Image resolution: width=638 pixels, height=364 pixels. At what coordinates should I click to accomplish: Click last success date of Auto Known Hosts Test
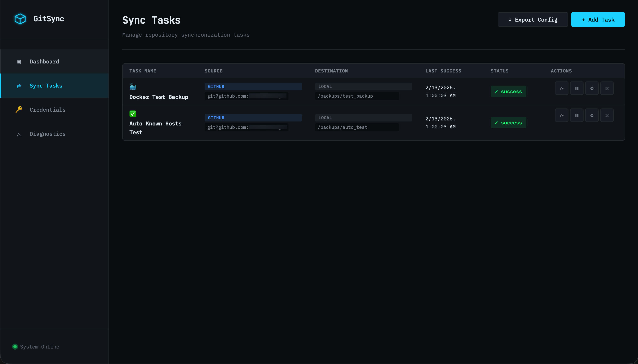coord(440,123)
